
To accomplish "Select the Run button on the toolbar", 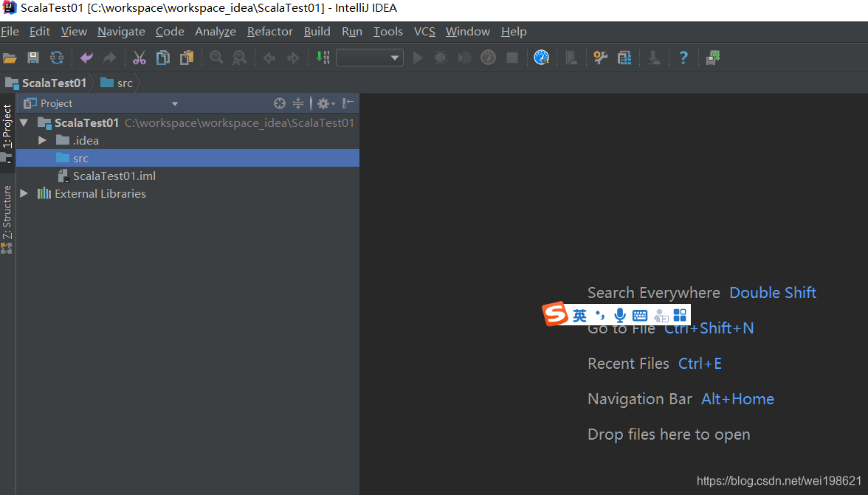I will [417, 58].
